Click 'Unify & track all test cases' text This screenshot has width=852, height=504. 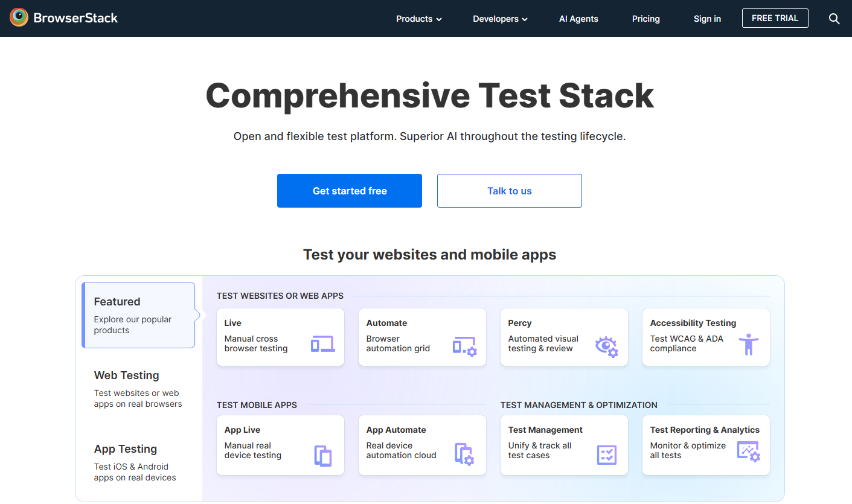(x=540, y=450)
